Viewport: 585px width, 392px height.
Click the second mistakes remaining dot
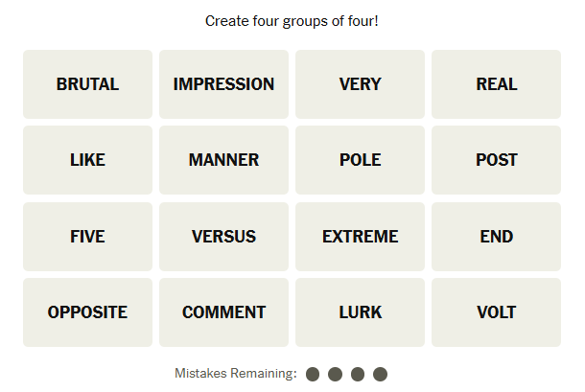point(335,374)
